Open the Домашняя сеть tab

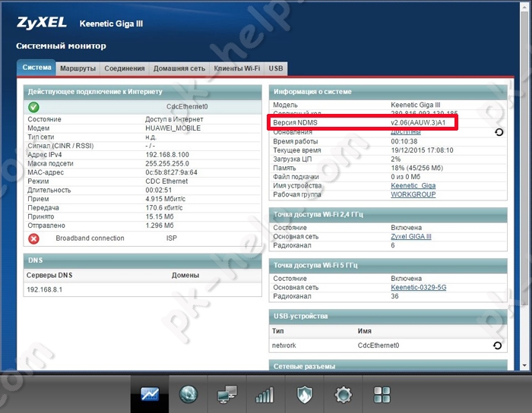[179, 68]
